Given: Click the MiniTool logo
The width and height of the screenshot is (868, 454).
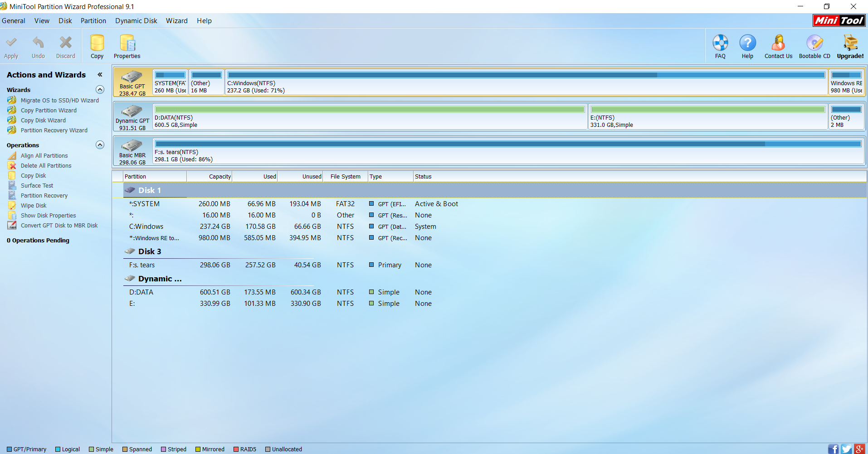Looking at the screenshot, I should click(839, 20).
